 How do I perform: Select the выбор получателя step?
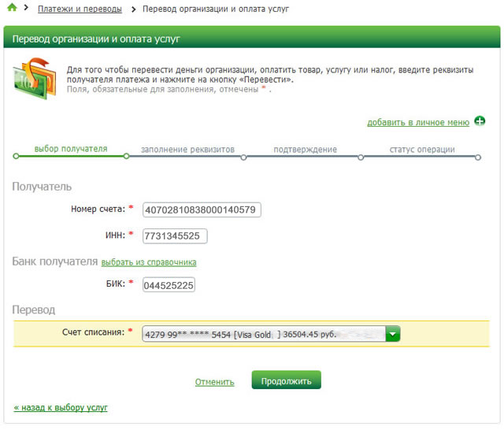point(71,149)
